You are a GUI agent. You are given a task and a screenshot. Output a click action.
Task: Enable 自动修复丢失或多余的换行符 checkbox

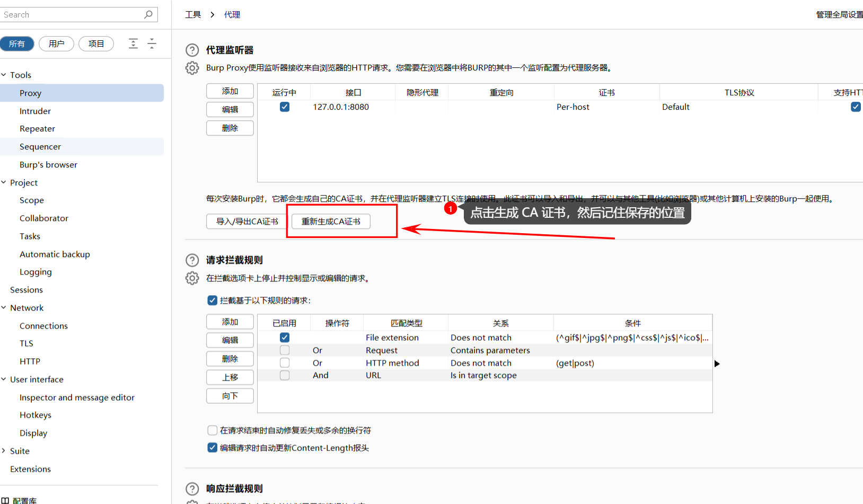pos(212,430)
